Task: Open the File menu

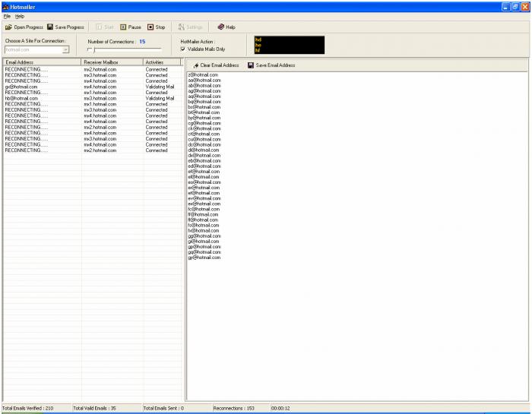Action: pos(7,16)
